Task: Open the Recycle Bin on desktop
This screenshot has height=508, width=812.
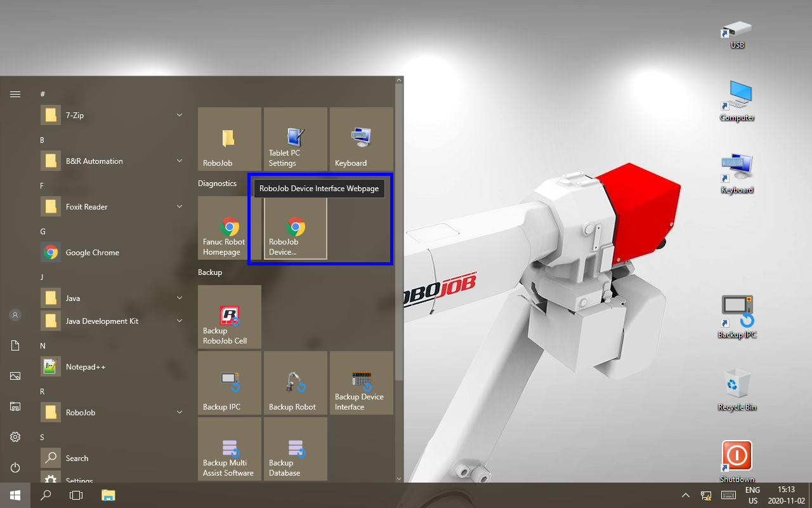Action: [x=737, y=391]
